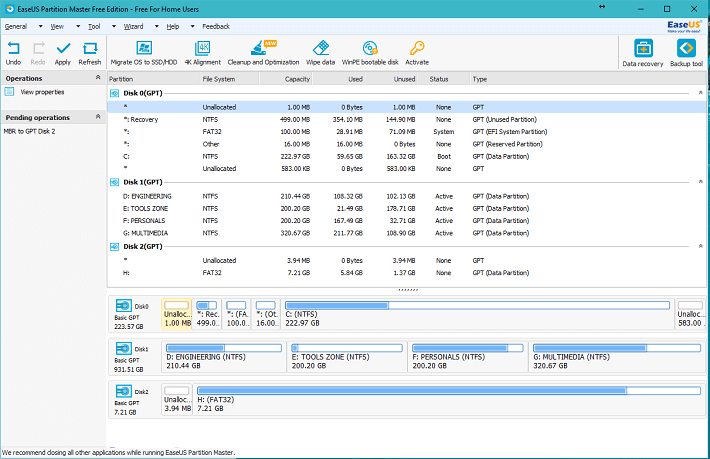
Task: Collapse the Disk 0(GPT) group
Action: click(700, 93)
